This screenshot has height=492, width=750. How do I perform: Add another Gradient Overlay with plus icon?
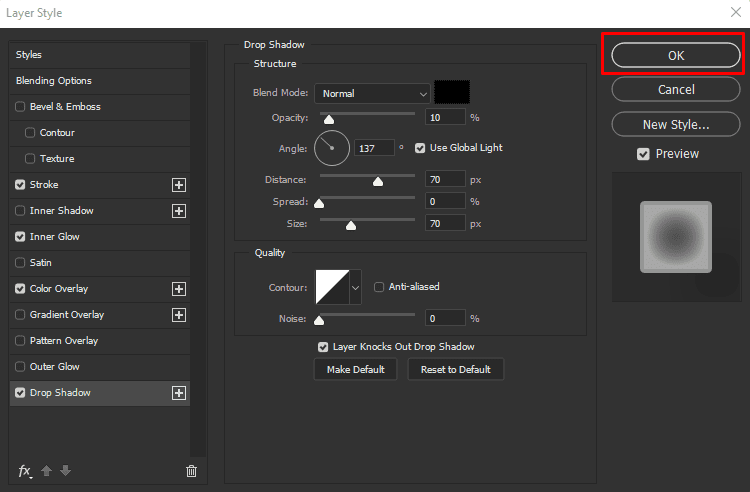click(x=179, y=315)
